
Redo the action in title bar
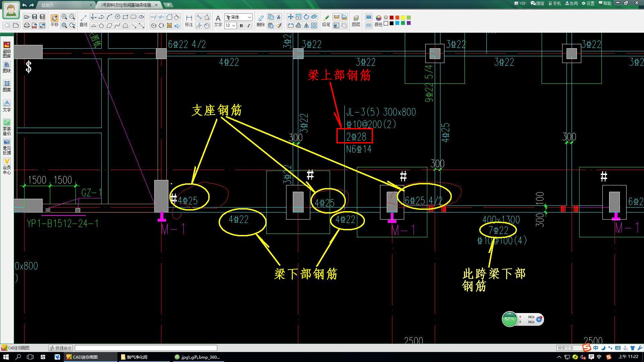tap(32, 5)
